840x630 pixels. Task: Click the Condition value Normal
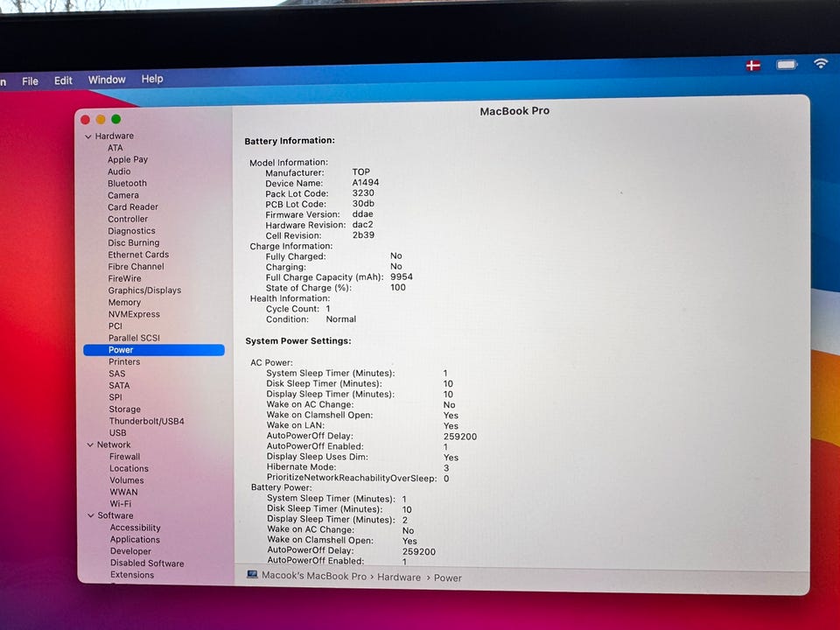(340, 318)
